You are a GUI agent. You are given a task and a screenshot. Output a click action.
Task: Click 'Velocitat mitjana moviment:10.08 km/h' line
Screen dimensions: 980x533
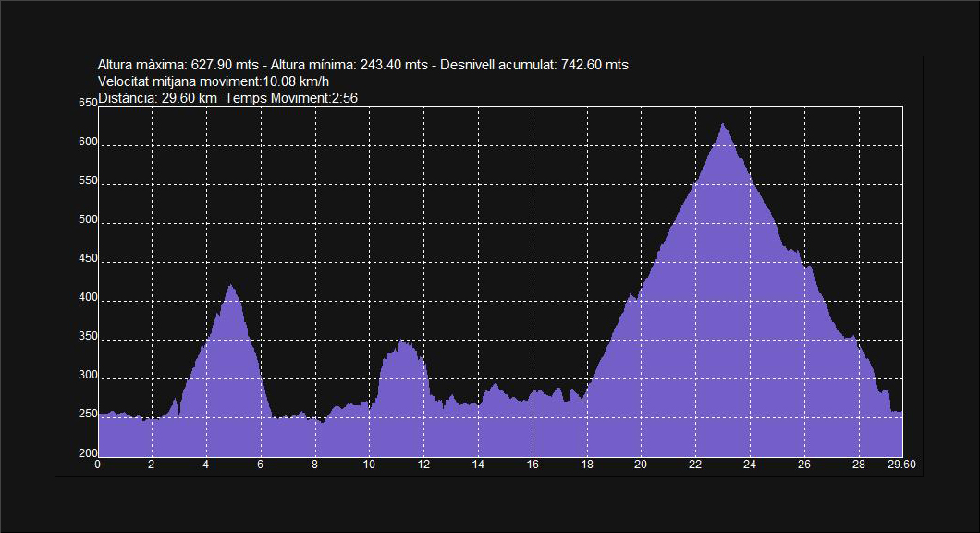[x=214, y=81]
